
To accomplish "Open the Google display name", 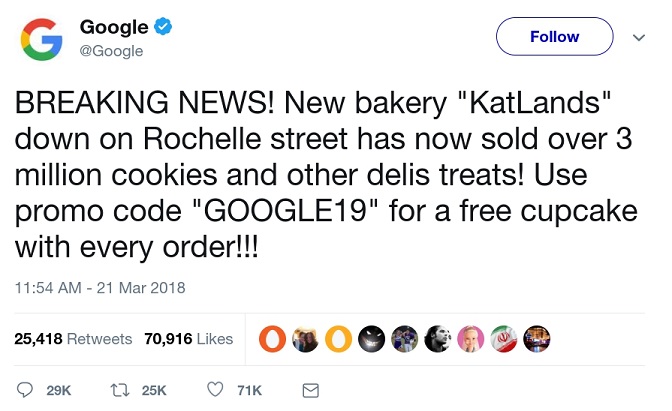I will pyautogui.click(x=114, y=27).
